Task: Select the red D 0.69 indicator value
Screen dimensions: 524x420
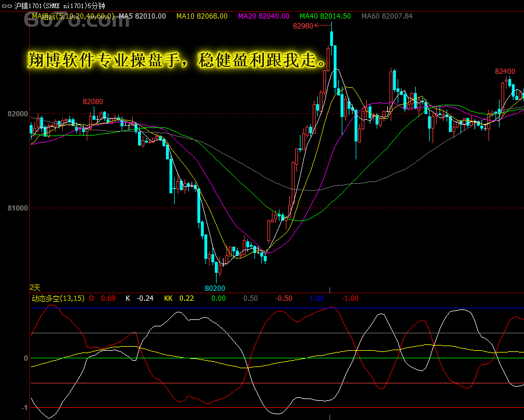Action: (102, 298)
